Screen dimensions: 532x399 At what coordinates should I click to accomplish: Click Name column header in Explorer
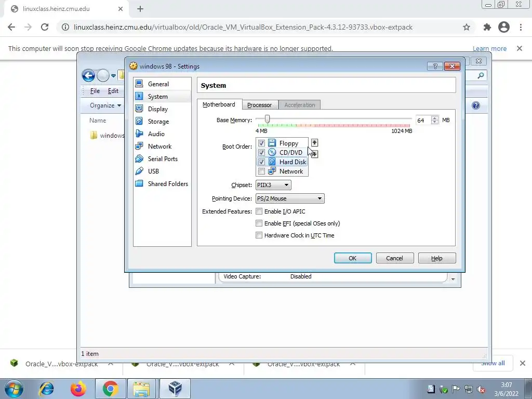(98, 121)
